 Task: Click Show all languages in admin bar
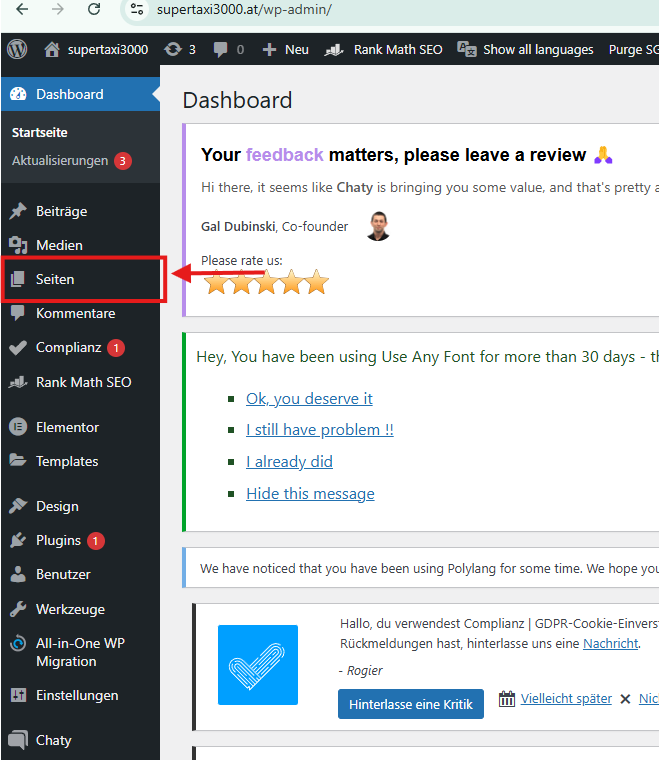538,49
